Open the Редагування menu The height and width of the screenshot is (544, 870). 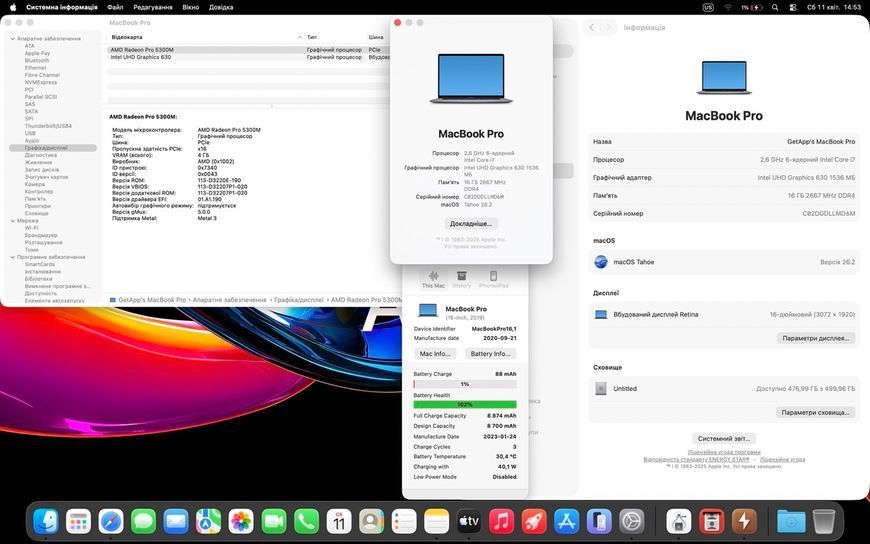point(153,7)
